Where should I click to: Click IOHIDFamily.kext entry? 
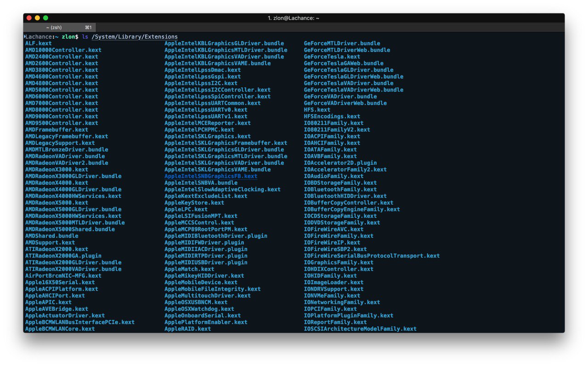331,276
